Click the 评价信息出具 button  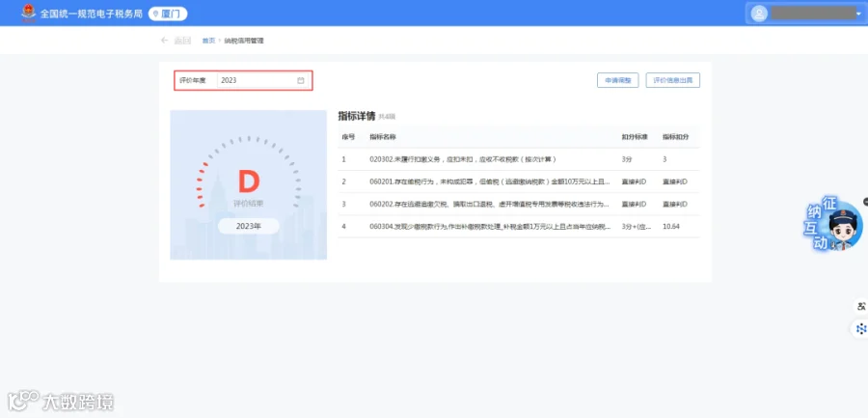pos(672,80)
